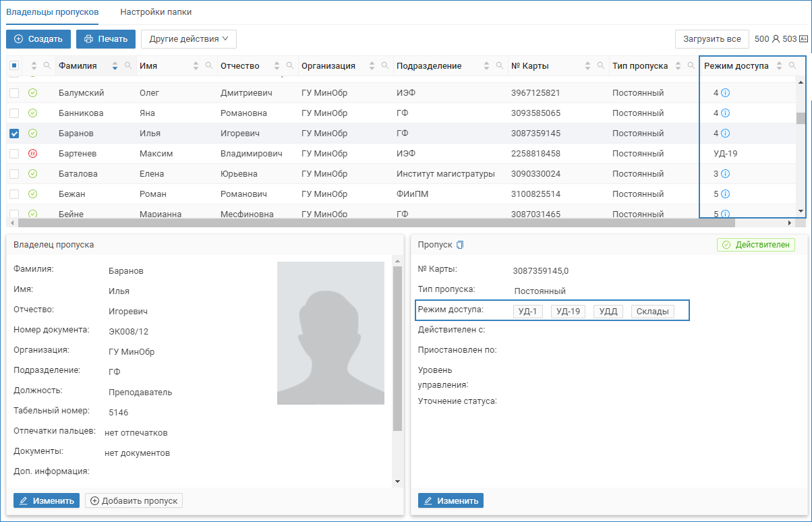Image resolution: width=812 pixels, height=522 pixels.
Task: Check the checkbox for Банникова row
Action: click(14, 113)
